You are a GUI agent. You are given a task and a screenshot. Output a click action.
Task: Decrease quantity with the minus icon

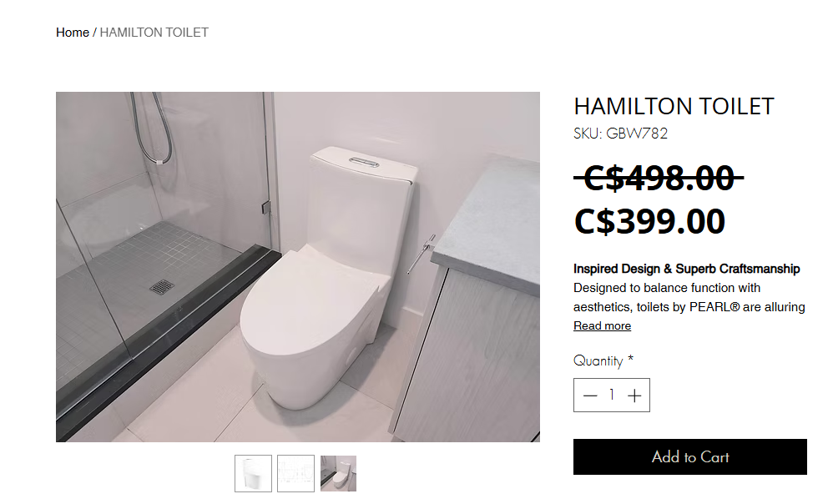[590, 396]
